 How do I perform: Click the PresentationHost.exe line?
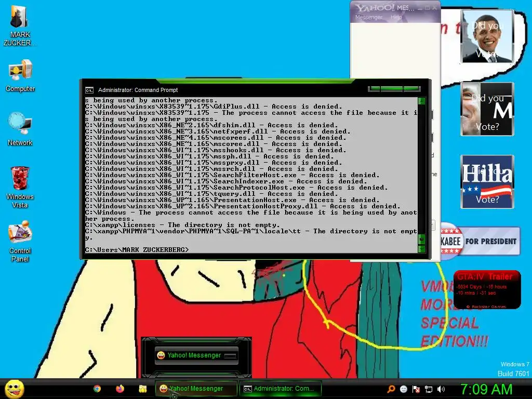tap(232, 200)
